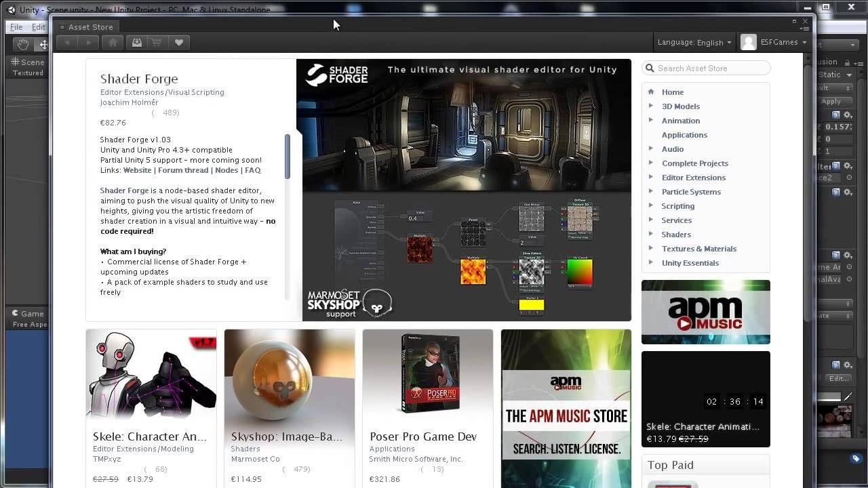
Task: Maximize the Asset Store floating window
Action: pos(794,22)
